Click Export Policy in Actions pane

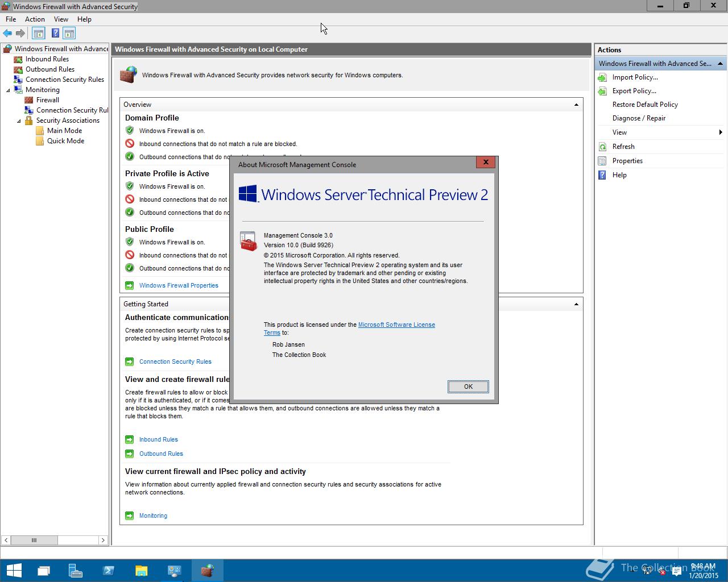point(634,91)
